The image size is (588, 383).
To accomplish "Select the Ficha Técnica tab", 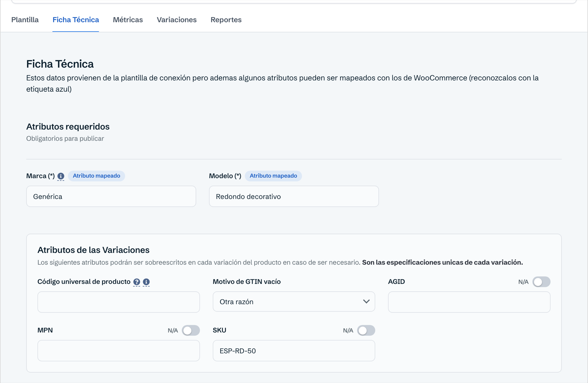I will pos(76,20).
